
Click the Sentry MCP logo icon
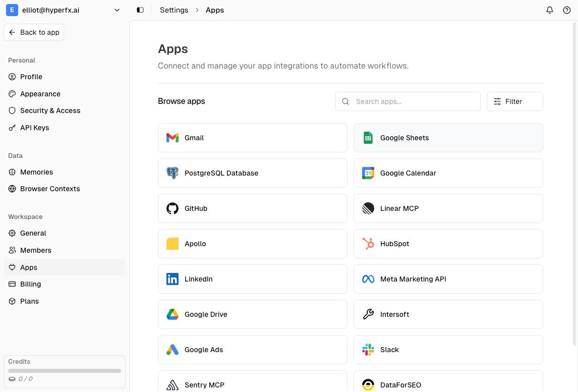click(172, 385)
